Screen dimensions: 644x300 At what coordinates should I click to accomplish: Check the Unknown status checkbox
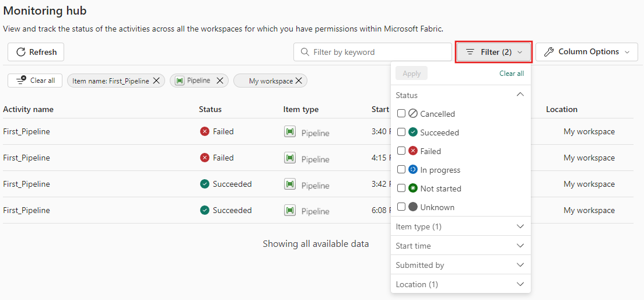tap(401, 207)
